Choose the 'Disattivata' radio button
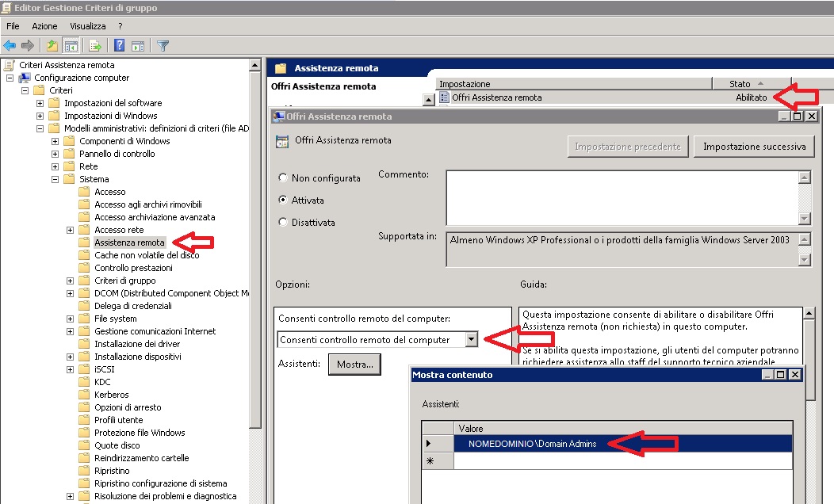This screenshot has width=834, height=504. click(x=282, y=223)
